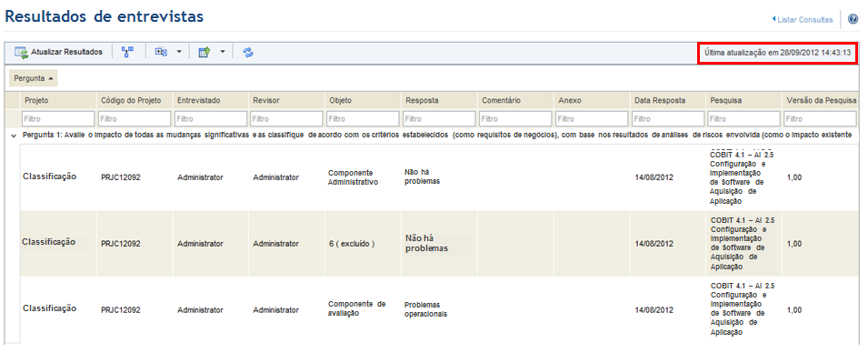Image resolution: width=868 pixels, height=353 pixels.
Task: Click the expand columns icon in toolbar
Action: (x=161, y=52)
